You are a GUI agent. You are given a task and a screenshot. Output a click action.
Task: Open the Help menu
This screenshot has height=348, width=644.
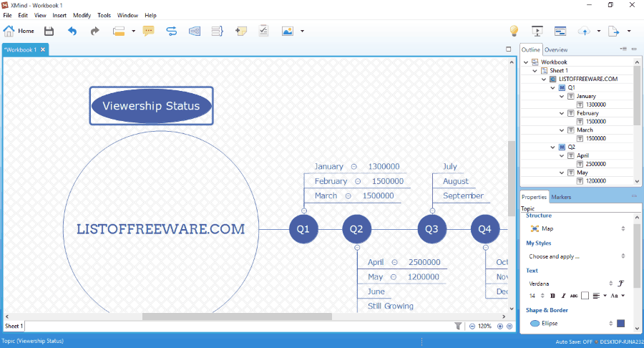[150, 15]
